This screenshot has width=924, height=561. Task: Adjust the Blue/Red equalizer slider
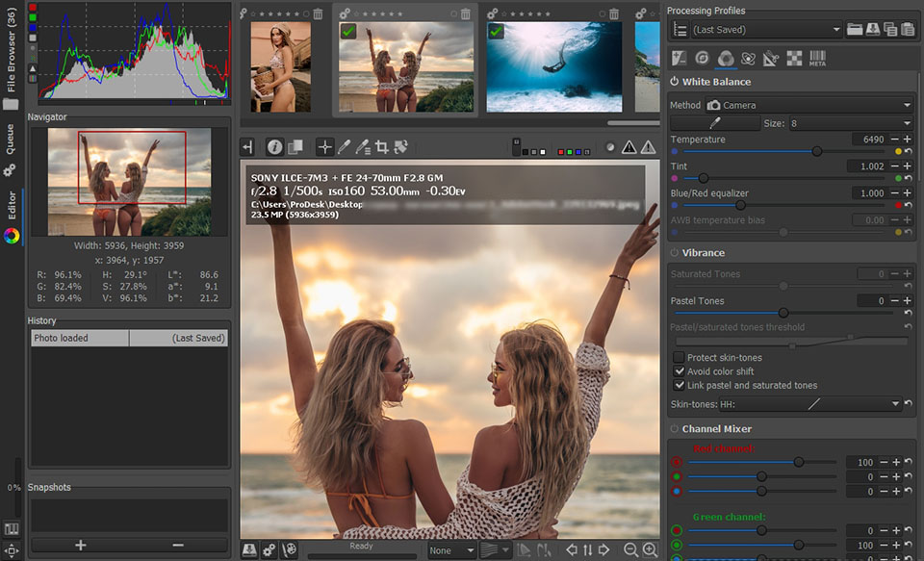point(783,205)
